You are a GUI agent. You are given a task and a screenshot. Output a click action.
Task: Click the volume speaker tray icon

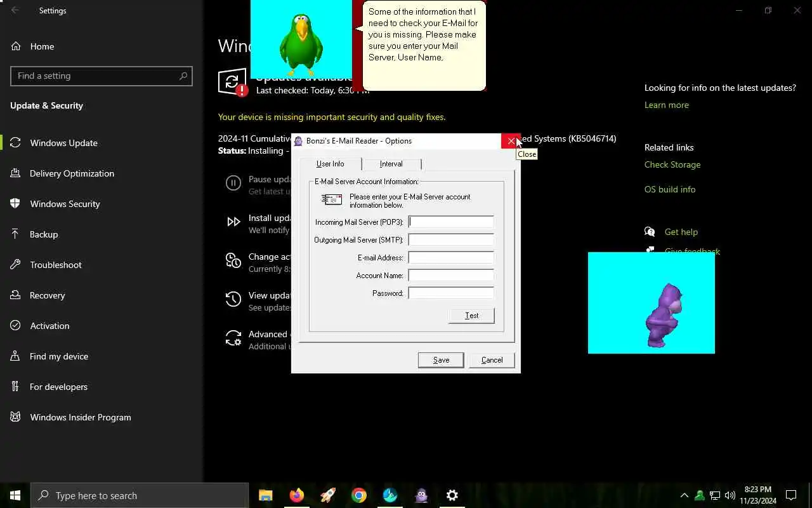(x=730, y=495)
